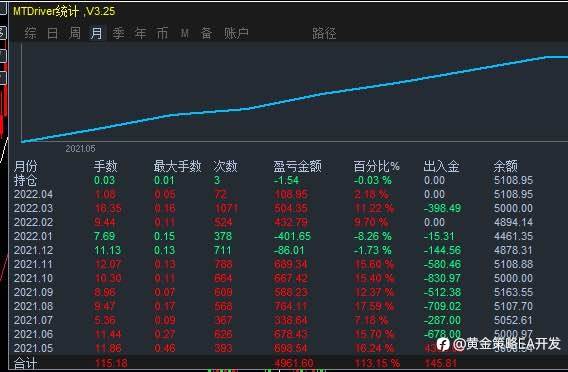The height and width of the screenshot is (372, 568).
Task: Click the 盈亏金额 column header
Action: coord(297,166)
